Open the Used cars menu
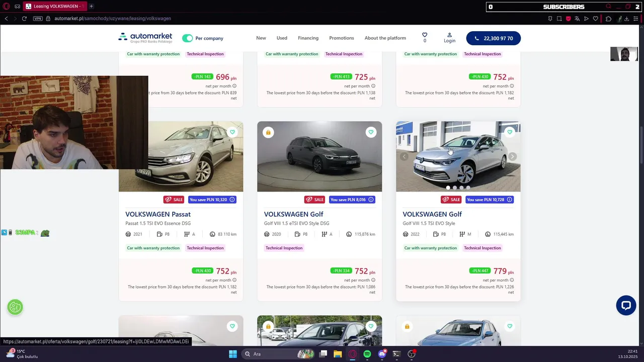The image size is (644, 362). click(282, 38)
